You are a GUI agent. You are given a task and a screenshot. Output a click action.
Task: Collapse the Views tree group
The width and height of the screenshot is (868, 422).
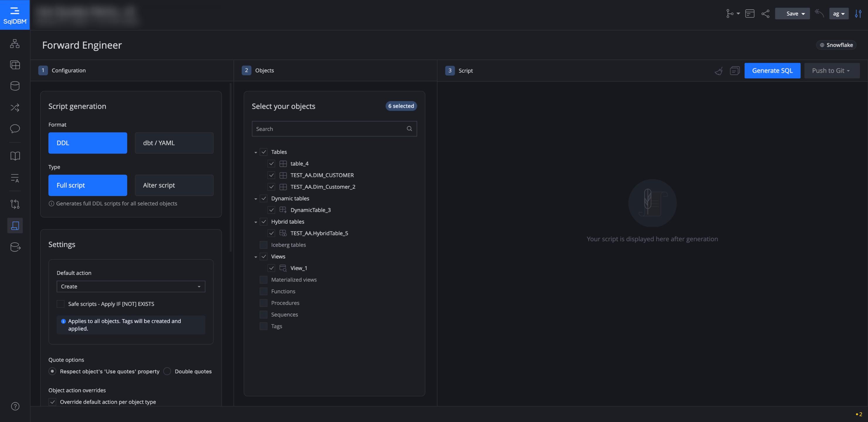pos(256,257)
